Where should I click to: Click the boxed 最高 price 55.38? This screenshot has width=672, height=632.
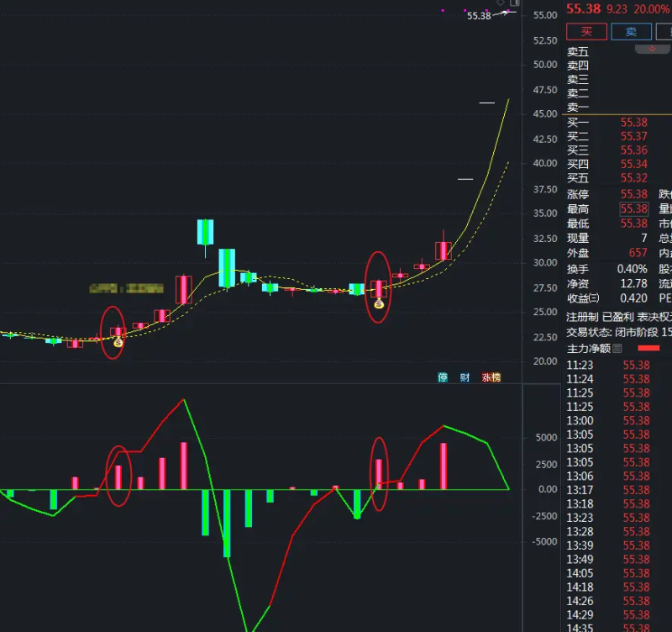click(633, 208)
